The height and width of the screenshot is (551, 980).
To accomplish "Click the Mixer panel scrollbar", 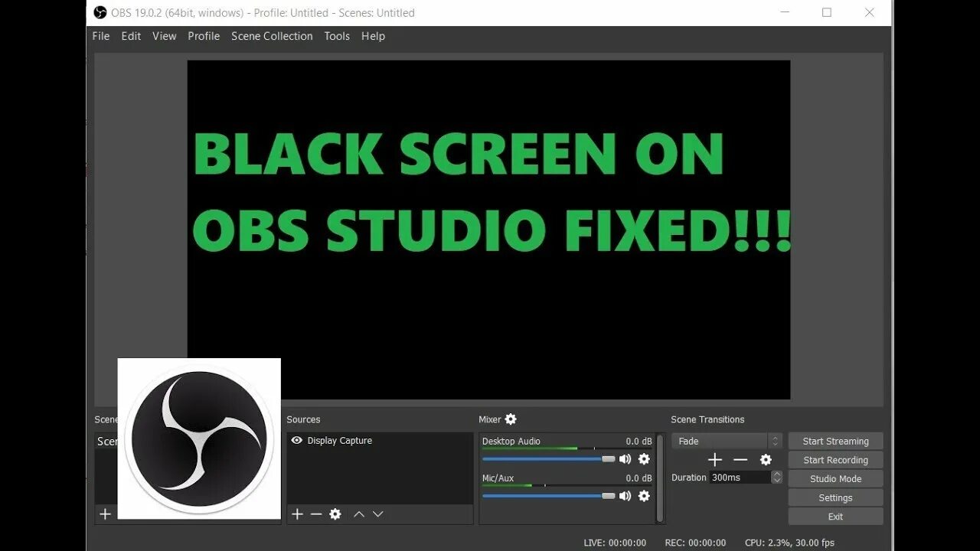I will pos(660,478).
